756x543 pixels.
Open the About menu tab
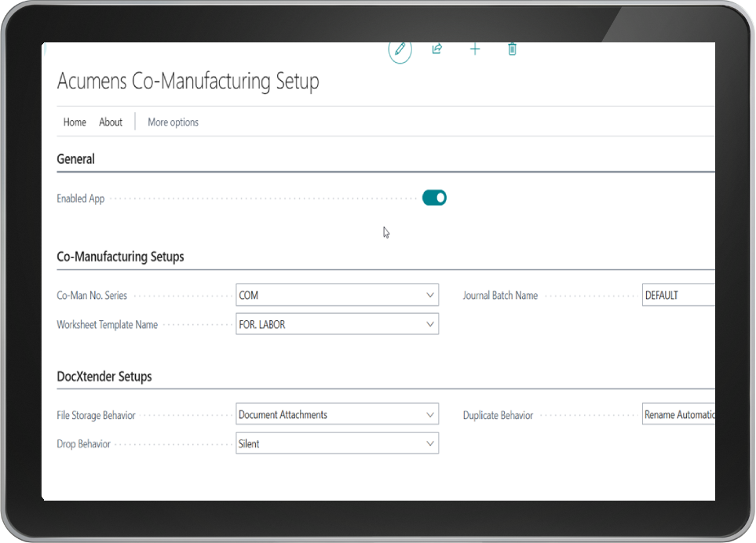[x=111, y=122]
